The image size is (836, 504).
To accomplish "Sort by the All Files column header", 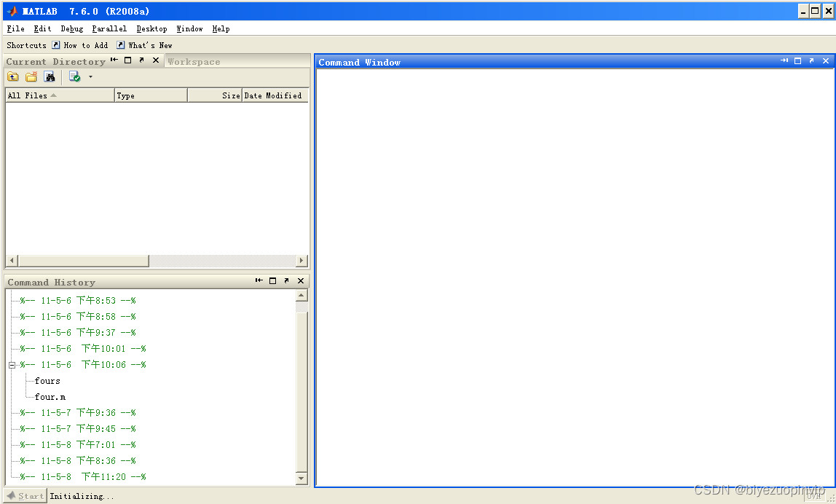I will (60, 95).
